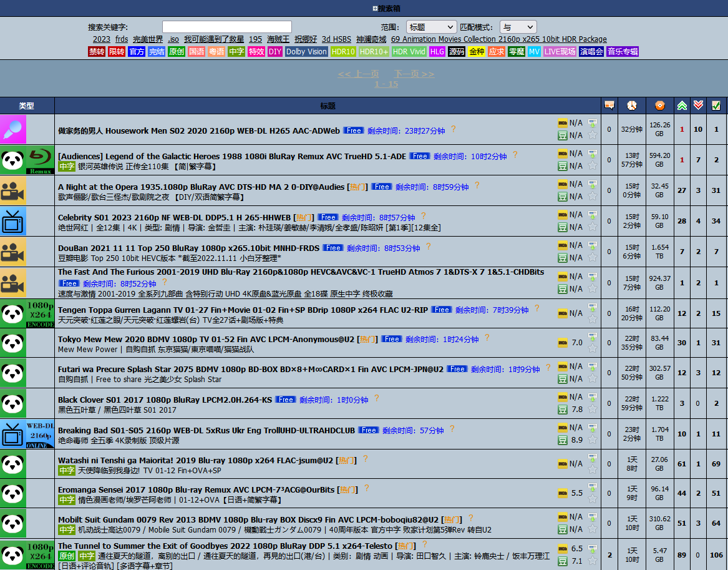
Task: Open the Watashi ni Tenshi ga Maiorita torrent
Action: (x=195, y=460)
